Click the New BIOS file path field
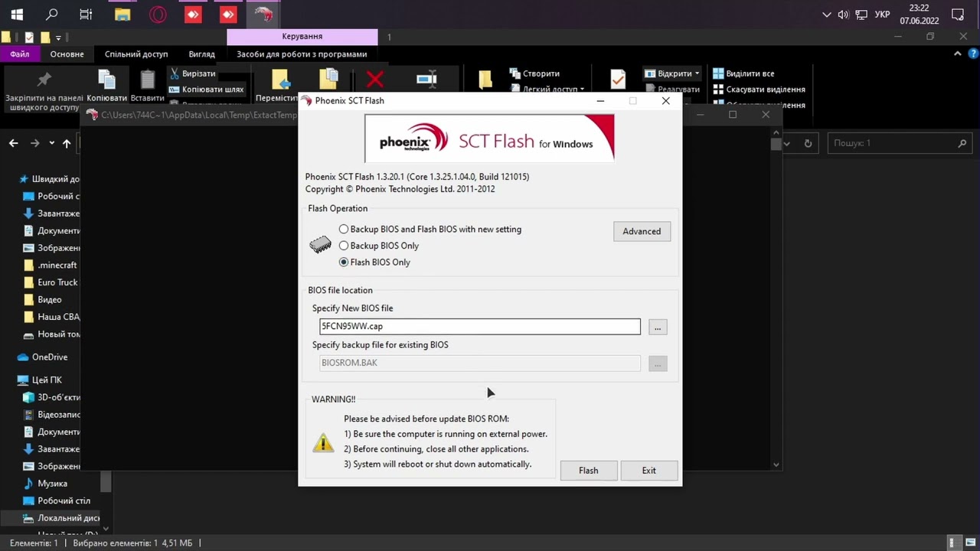The image size is (980, 551). pos(480,327)
